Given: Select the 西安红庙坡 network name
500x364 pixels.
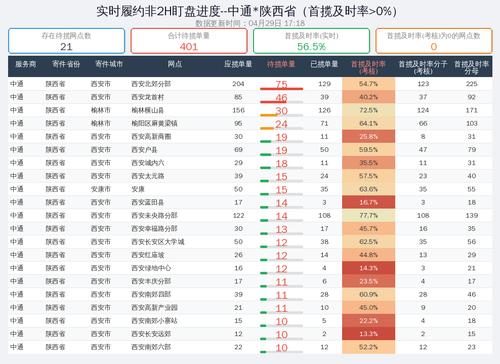Looking at the screenshot, I should [148, 255].
